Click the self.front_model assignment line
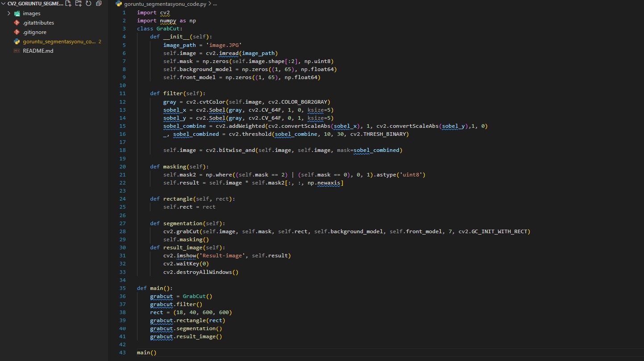644x361 pixels. [242, 77]
